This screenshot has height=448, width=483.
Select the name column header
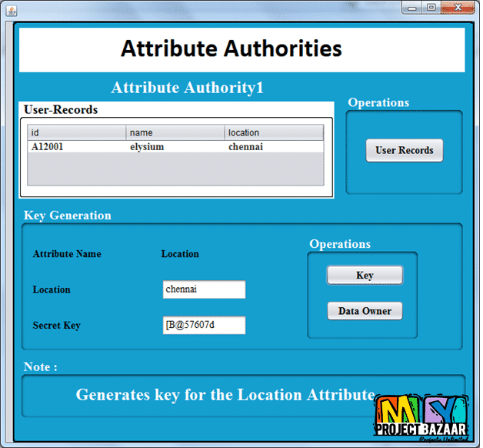coord(175,133)
